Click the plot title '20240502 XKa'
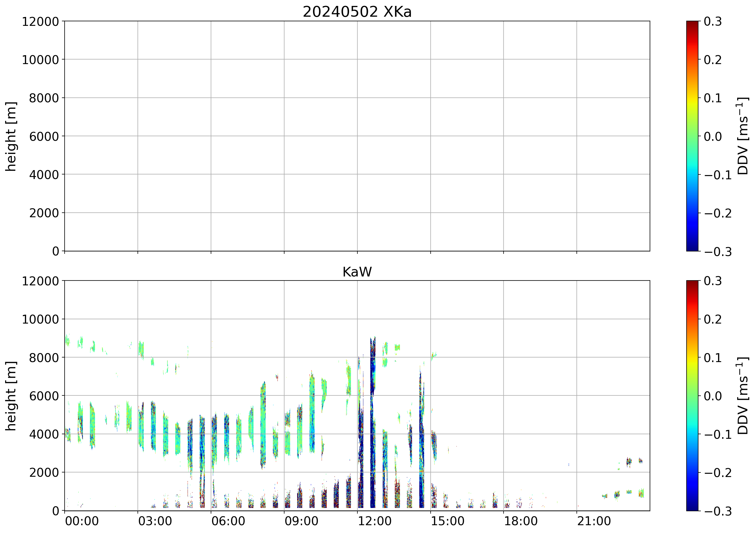Image resolution: width=756 pixels, height=533 pixels. [357, 12]
